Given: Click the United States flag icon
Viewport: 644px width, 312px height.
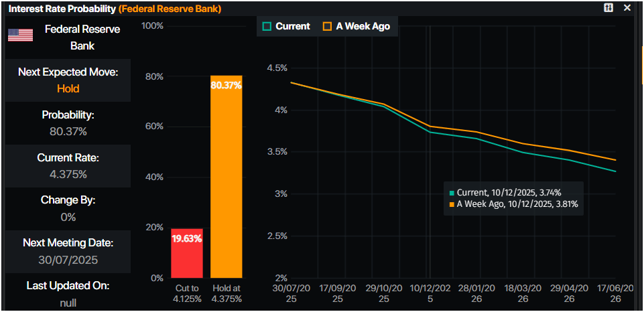Looking at the screenshot, I should coord(20,35).
